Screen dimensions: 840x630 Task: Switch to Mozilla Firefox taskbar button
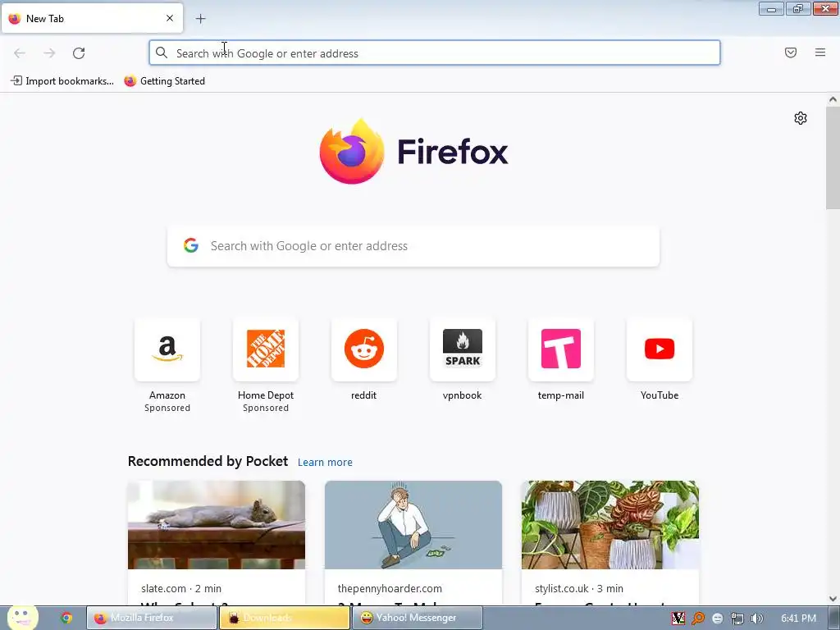[x=152, y=618]
